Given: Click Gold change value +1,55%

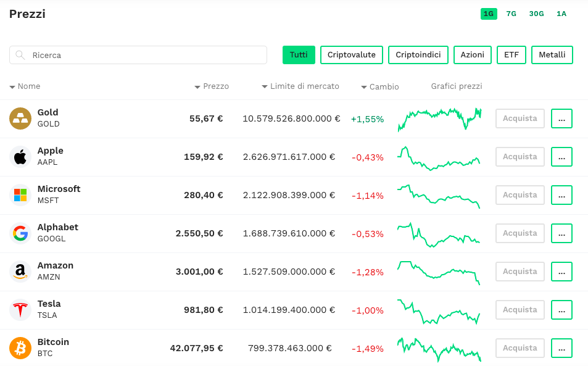Looking at the screenshot, I should (368, 119).
